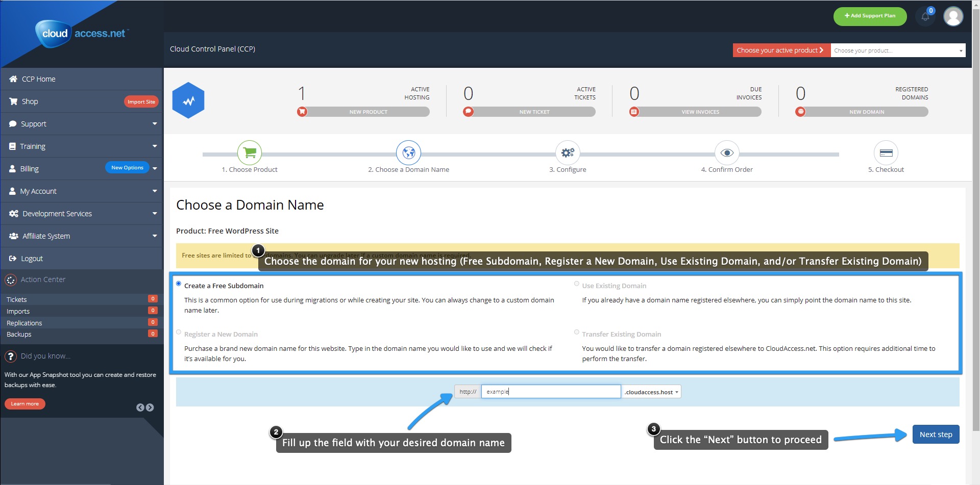Screen dimensions: 980x485
Task: Select Register a New Domain radio button
Action: click(179, 332)
